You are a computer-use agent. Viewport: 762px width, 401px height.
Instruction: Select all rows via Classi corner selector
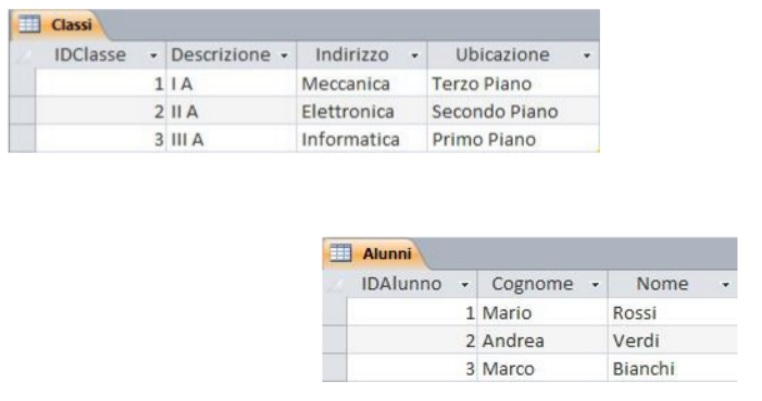[x=22, y=55]
